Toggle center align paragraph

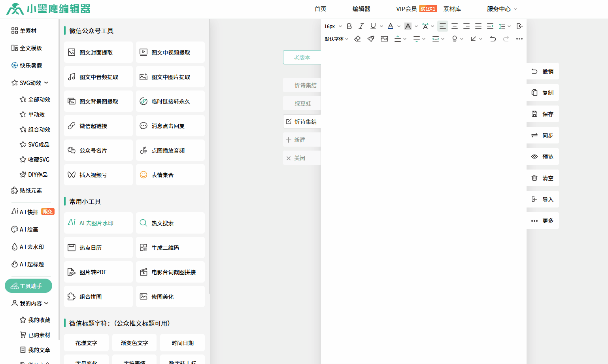pyautogui.click(x=455, y=26)
